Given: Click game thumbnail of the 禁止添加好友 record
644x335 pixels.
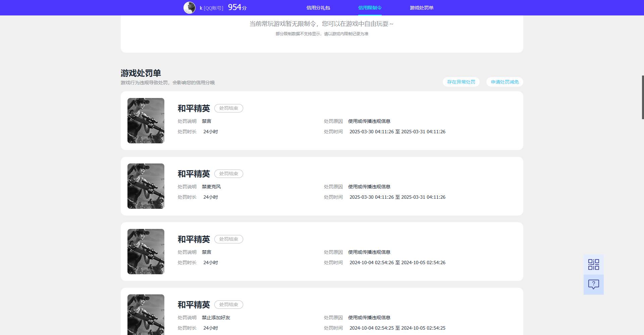Looking at the screenshot, I should click(146, 315).
